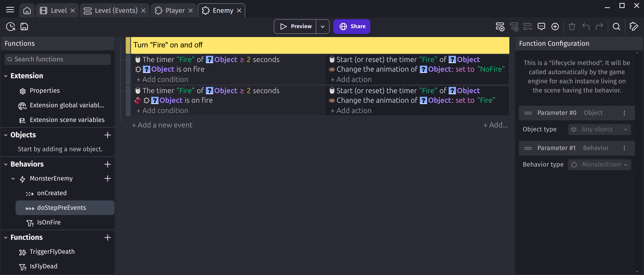Click the add event toolbar icon
The height and width of the screenshot is (275, 644).
click(500, 27)
